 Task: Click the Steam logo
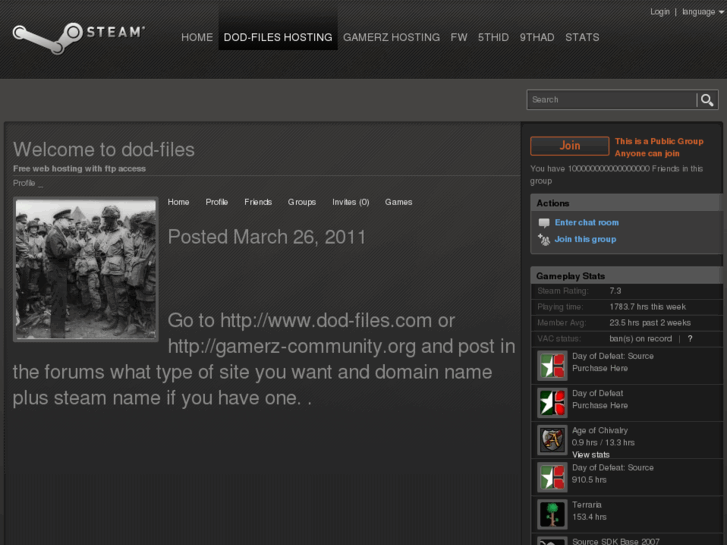coord(78,38)
